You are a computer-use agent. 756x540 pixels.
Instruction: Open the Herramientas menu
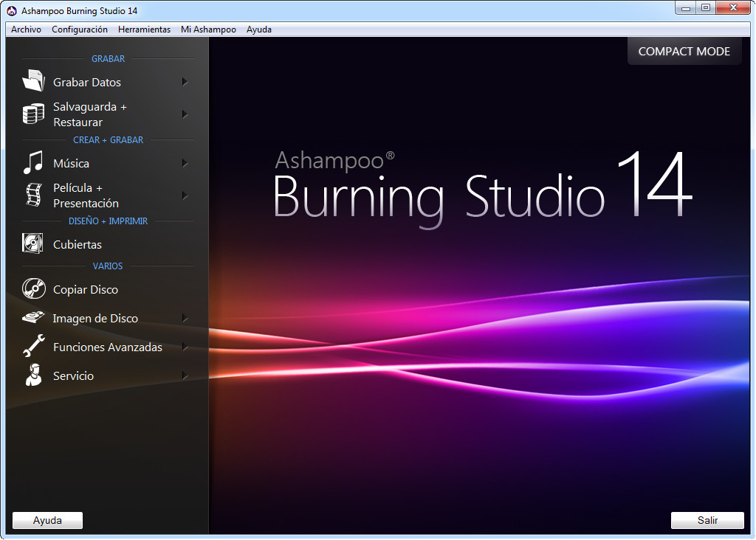coord(144,30)
